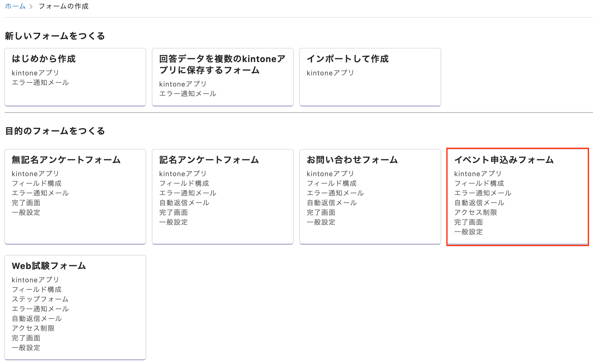Click フォームの作成 breadcrumb text
The width and height of the screenshot is (593, 364).
click(x=64, y=6)
